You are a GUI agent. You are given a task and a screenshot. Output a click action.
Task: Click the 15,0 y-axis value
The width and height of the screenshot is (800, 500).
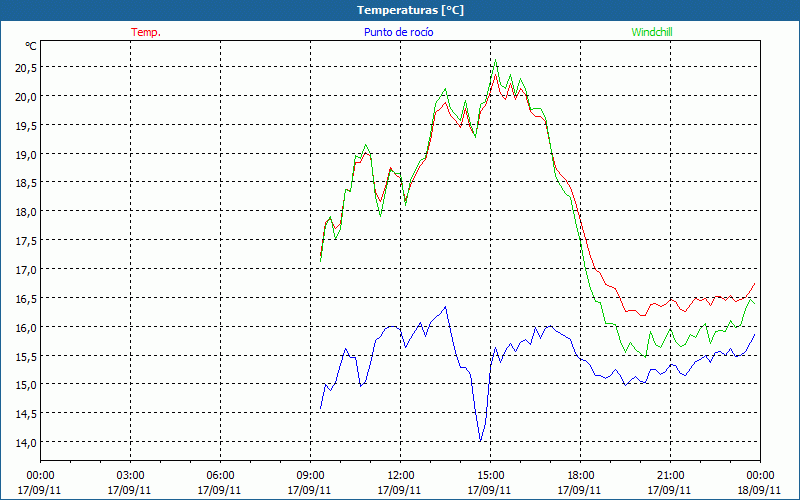25,385
